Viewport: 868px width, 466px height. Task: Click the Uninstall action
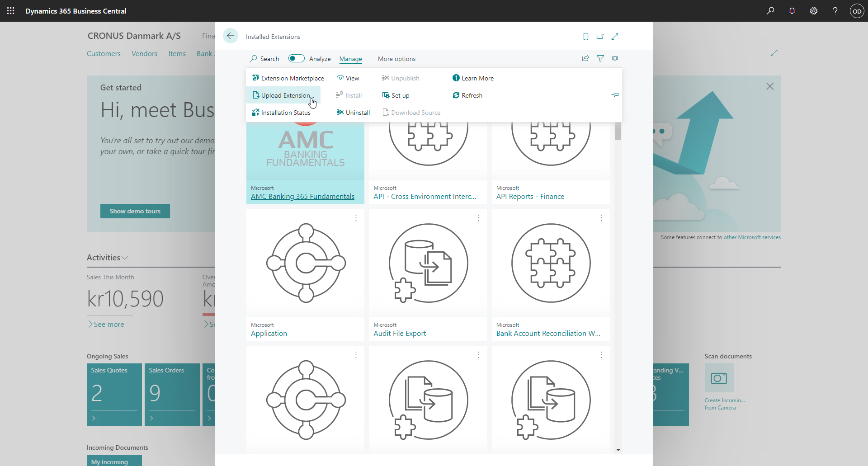tap(353, 113)
